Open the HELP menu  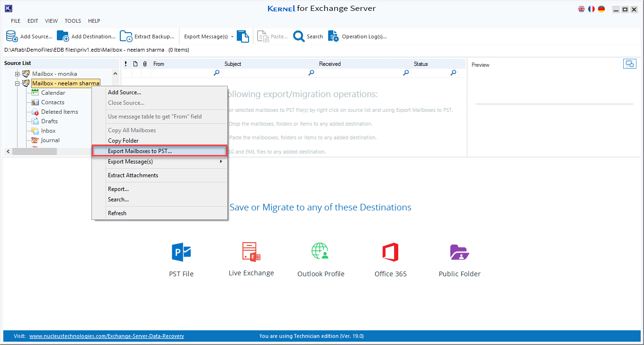click(x=94, y=21)
